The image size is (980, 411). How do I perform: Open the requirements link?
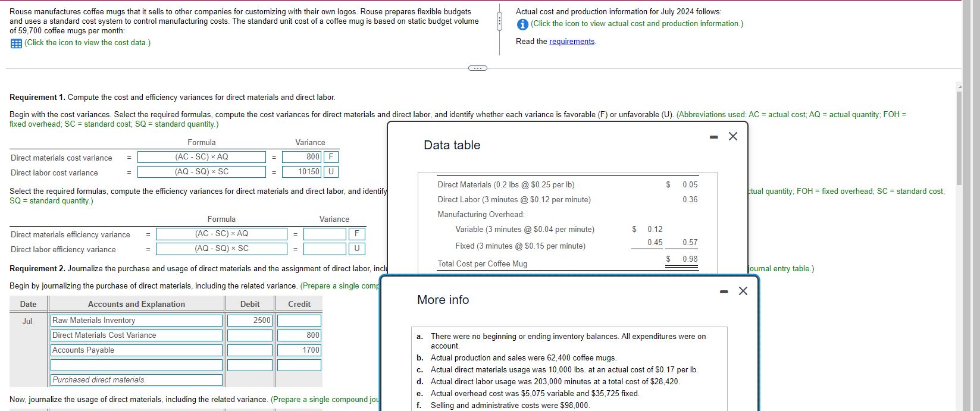click(572, 42)
